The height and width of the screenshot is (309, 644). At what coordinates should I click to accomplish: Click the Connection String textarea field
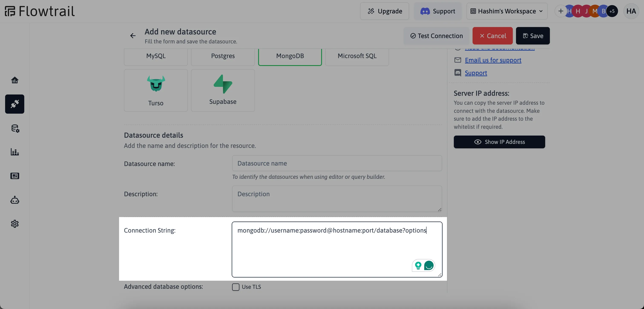pos(337,249)
